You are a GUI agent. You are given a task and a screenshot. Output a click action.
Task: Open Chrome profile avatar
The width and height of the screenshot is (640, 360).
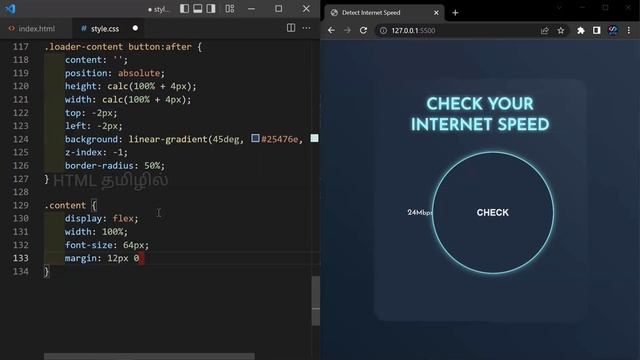click(613, 31)
